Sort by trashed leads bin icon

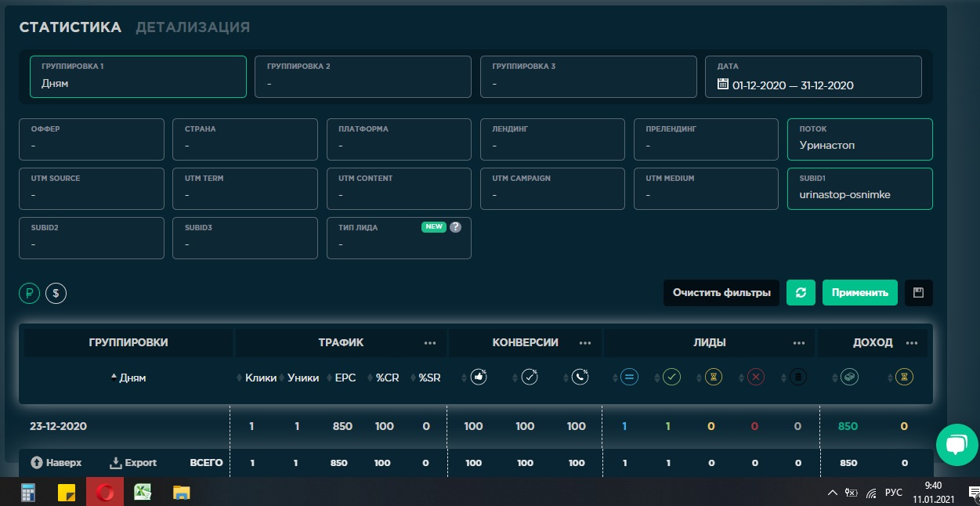point(798,377)
